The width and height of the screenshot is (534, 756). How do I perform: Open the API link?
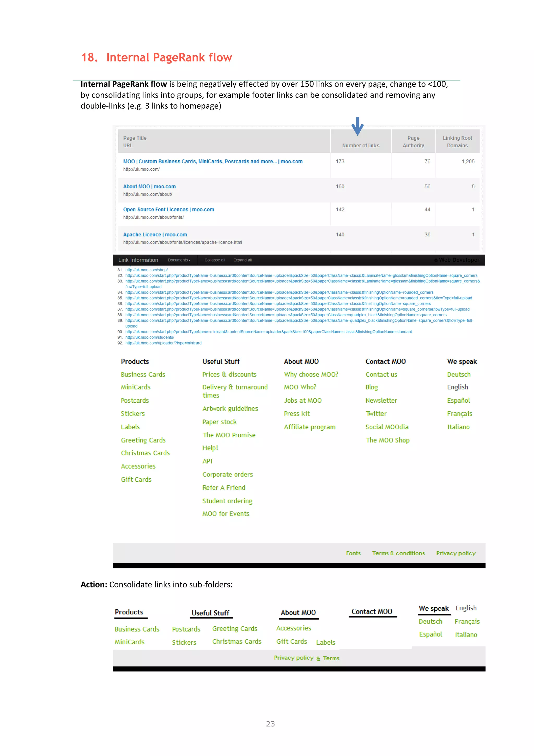(207, 461)
